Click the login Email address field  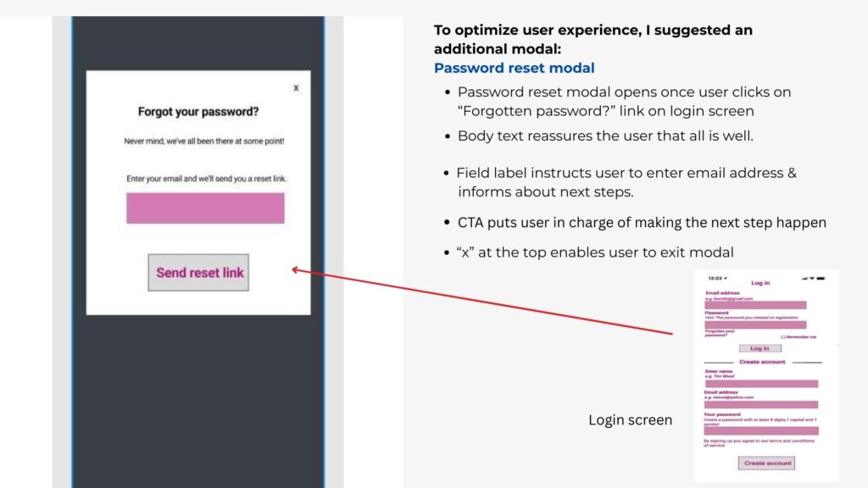tap(755, 305)
